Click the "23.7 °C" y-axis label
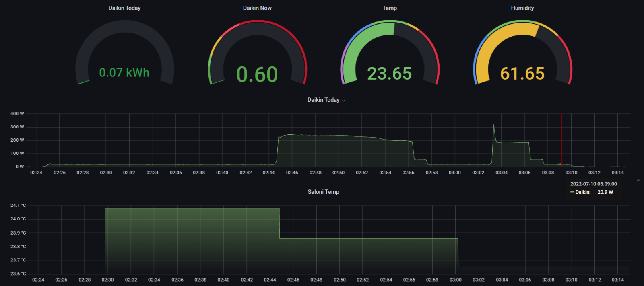The image size is (644, 286). tap(18, 260)
